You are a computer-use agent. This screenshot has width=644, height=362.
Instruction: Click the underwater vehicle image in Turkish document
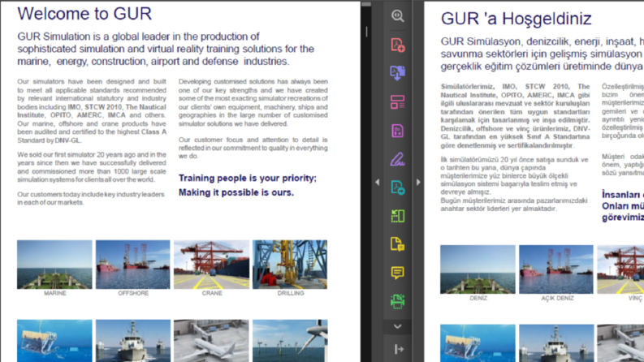478,343
